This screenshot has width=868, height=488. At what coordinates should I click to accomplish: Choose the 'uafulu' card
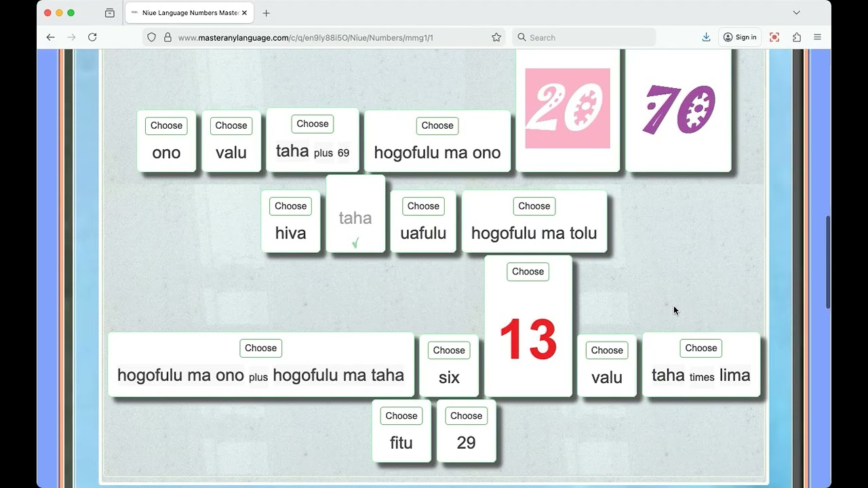(423, 206)
